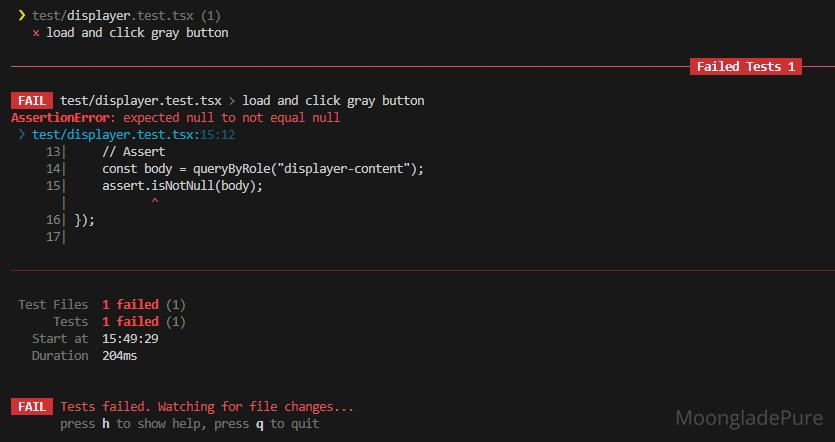
Task: Click the upper red FAIL badge
Action: pos(32,101)
